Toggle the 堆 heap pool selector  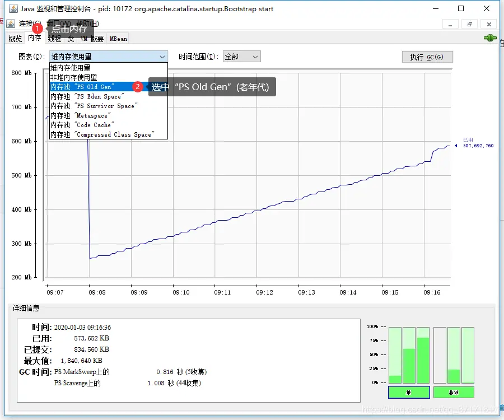click(x=409, y=393)
